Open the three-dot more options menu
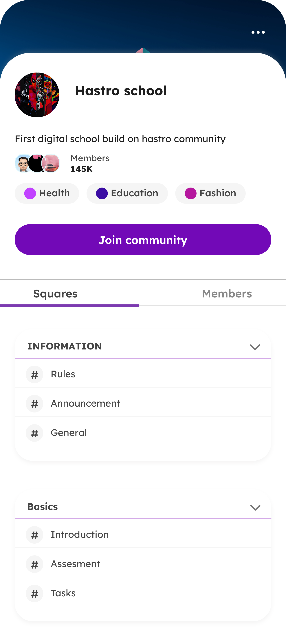The width and height of the screenshot is (286, 644). pyautogui.click(x=258, y=32)
